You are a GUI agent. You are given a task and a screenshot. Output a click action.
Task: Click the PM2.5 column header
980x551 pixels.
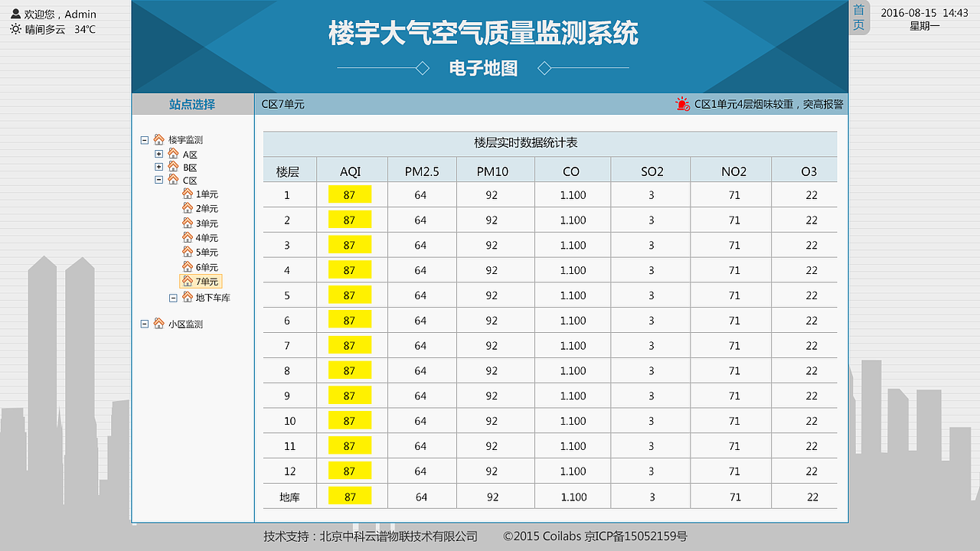pyautogui.click(x=422, y=171)
